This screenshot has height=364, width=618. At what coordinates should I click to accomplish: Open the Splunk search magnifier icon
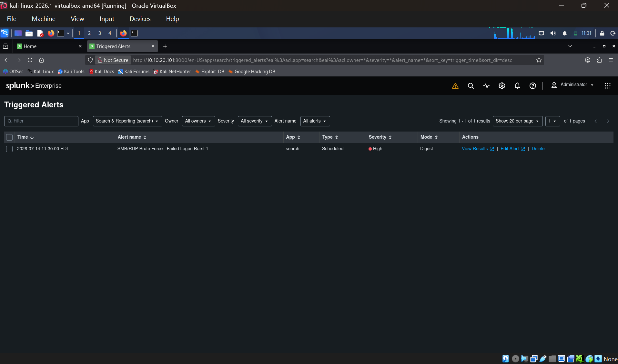click(x=471, y=86)
